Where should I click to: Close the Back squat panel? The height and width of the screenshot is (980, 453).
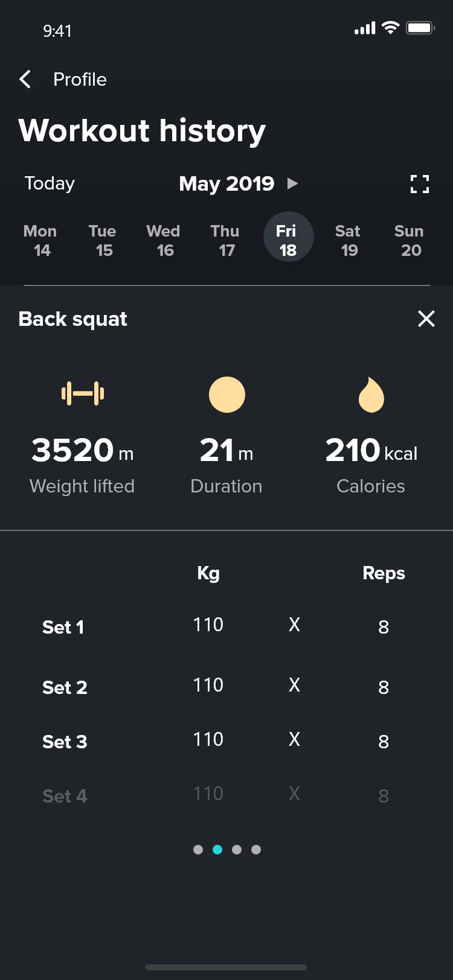pos(426,319)
